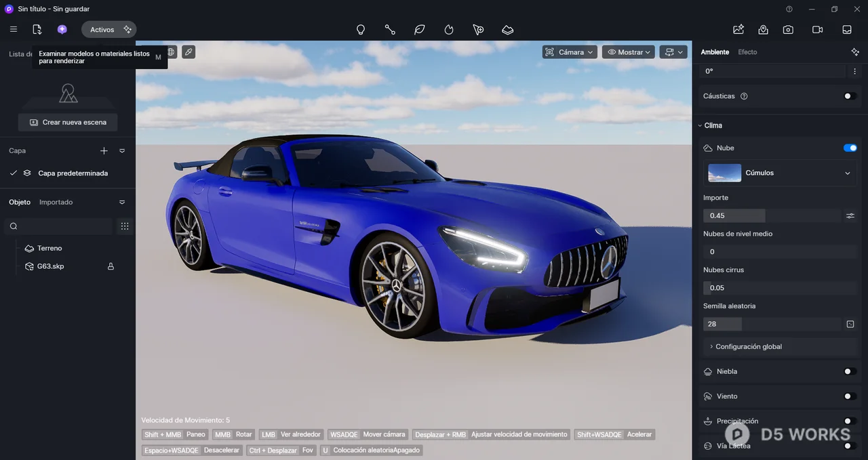The width and height of the screenshot is (868, 460).
Task: Select the Importado tab
Action: [56, 202]
